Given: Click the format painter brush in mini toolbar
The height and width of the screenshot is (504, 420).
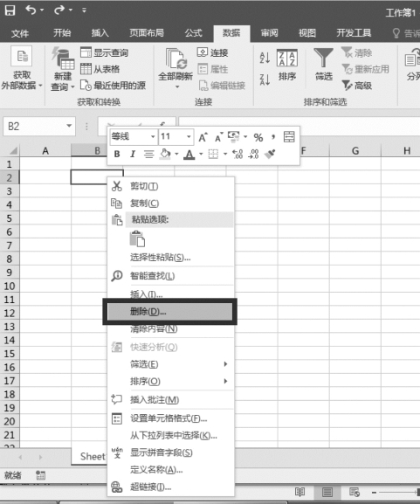Looking at the screenshot, I should pos(270,154).
